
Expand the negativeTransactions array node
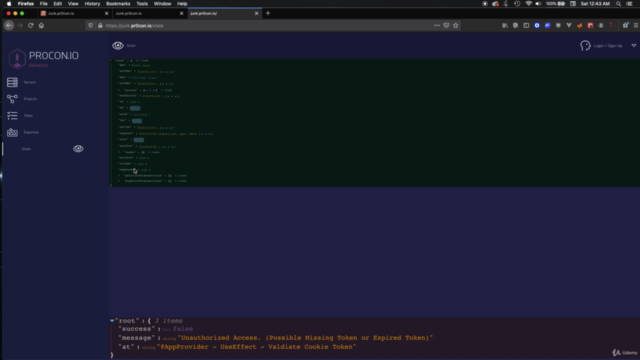[x=119, y=181]
